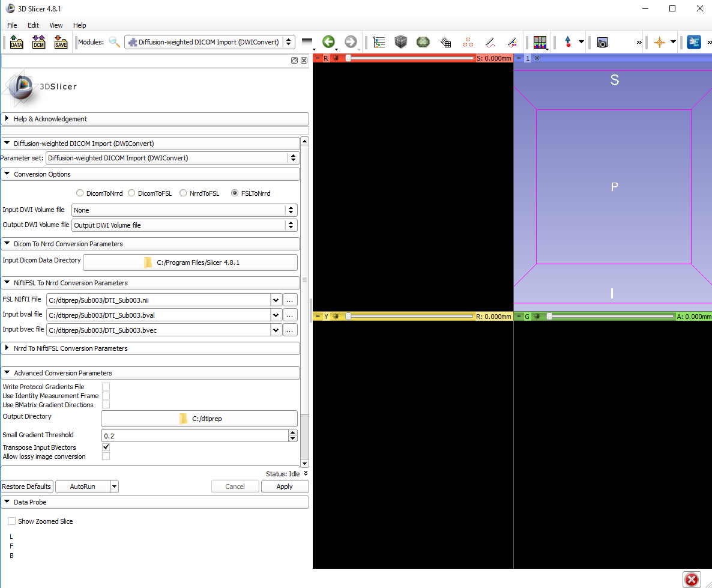
Task: Open the layout selection grid icon
Action: coord(540,42)
